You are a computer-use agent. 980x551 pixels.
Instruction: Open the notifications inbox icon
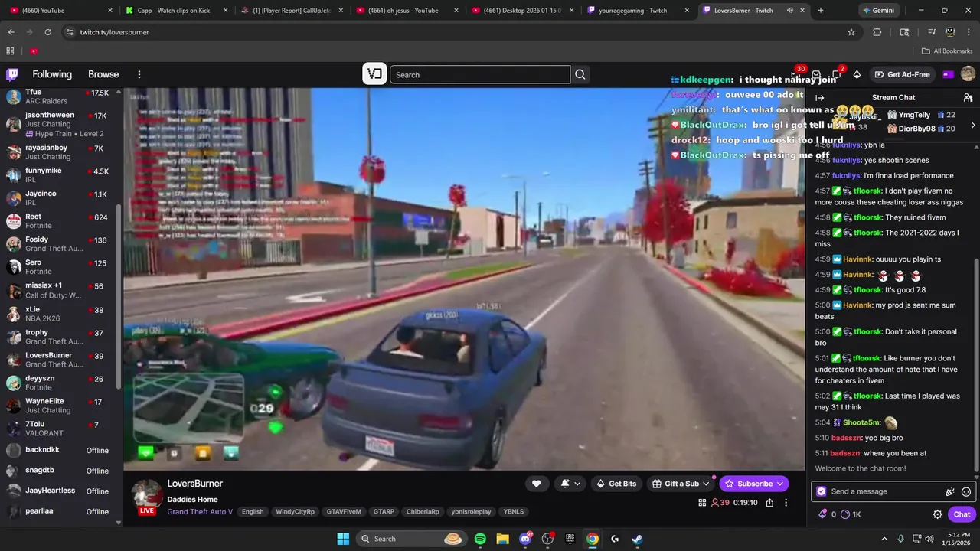(816, 74)
